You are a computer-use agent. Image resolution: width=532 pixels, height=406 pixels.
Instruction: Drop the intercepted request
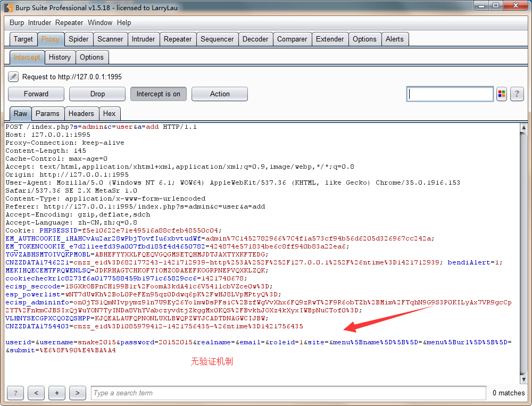coord(97,94)
